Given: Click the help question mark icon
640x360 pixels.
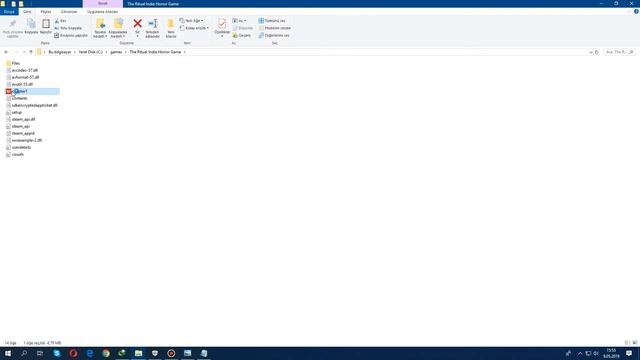Looking at the screenshot, I should (636, 12).
